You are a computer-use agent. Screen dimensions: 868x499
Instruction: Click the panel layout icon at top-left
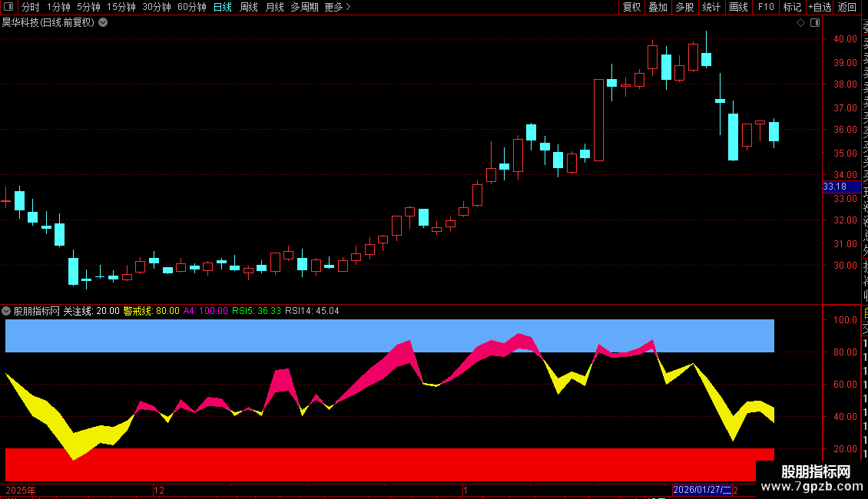click(8, 7)
